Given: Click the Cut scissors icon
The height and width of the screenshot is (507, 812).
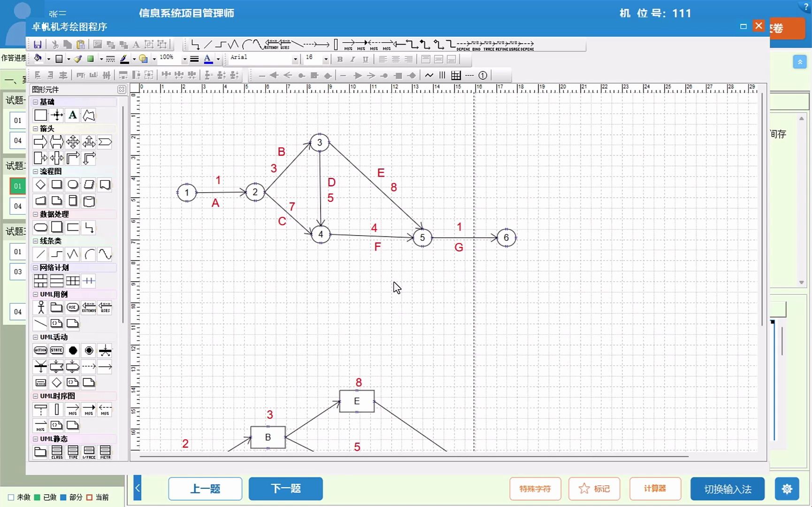Looking at the screenshot, I should [x=55, y=45].
